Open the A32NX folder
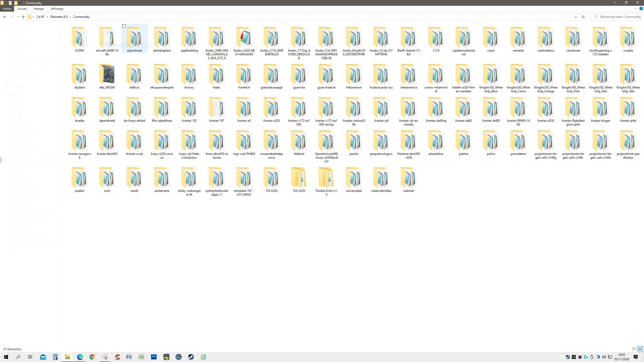The image size is (644, 362). tap(79, 38)
